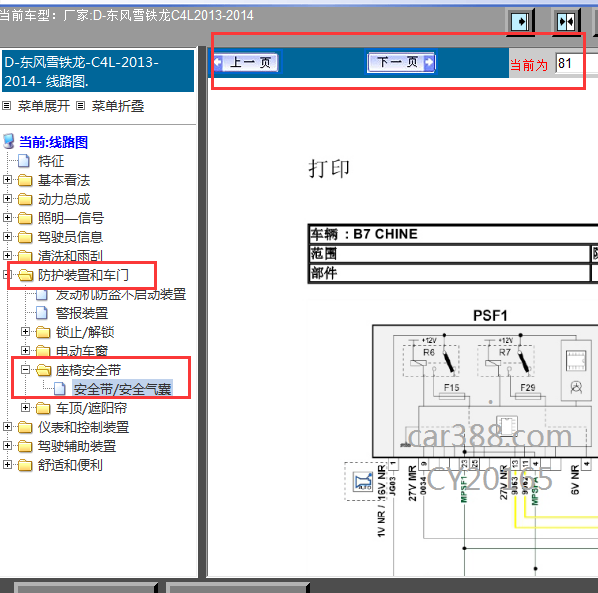
Task: Select the 安全带/安全气囊 page
Action: (122, 389)
